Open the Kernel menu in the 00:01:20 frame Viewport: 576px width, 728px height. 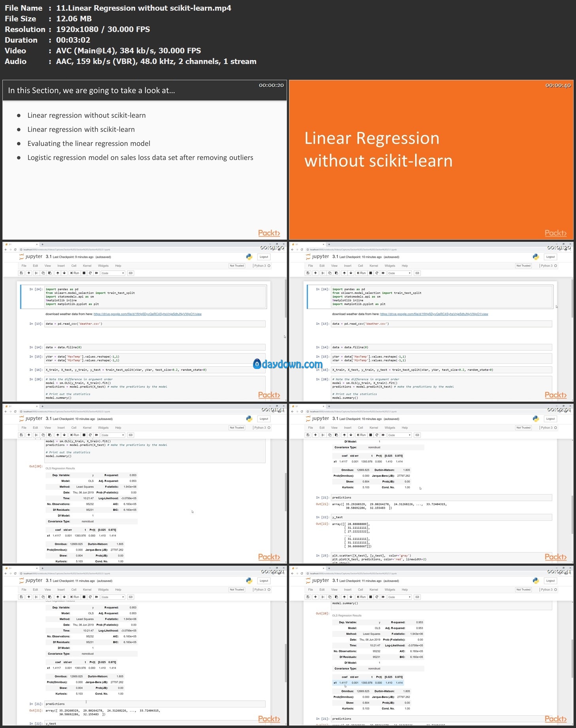[374, 266]
